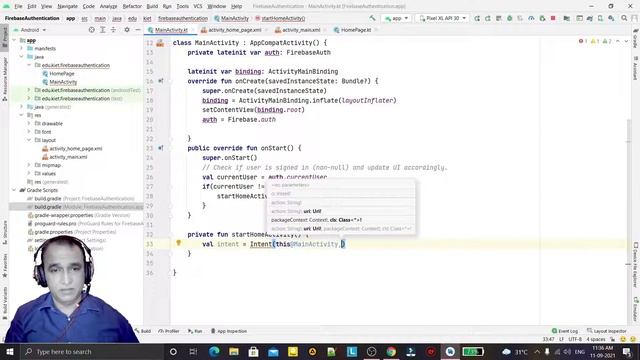Switch to HomePage.kt editor tab
The width and height of the screenshot is (640, 360).
pos(355,30)
